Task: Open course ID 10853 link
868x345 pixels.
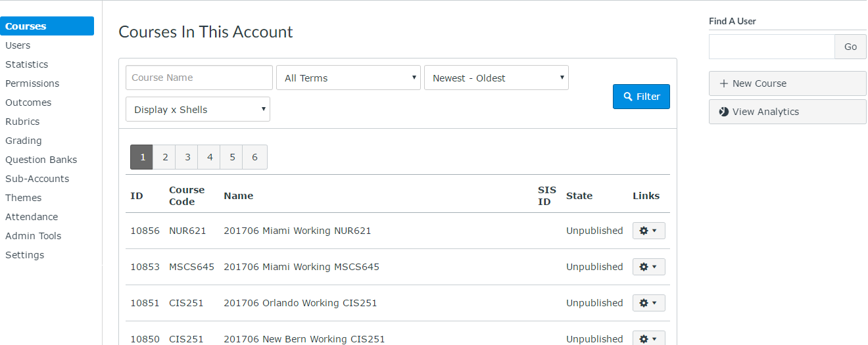Action: pyautogui.click(x=145, y=267)
